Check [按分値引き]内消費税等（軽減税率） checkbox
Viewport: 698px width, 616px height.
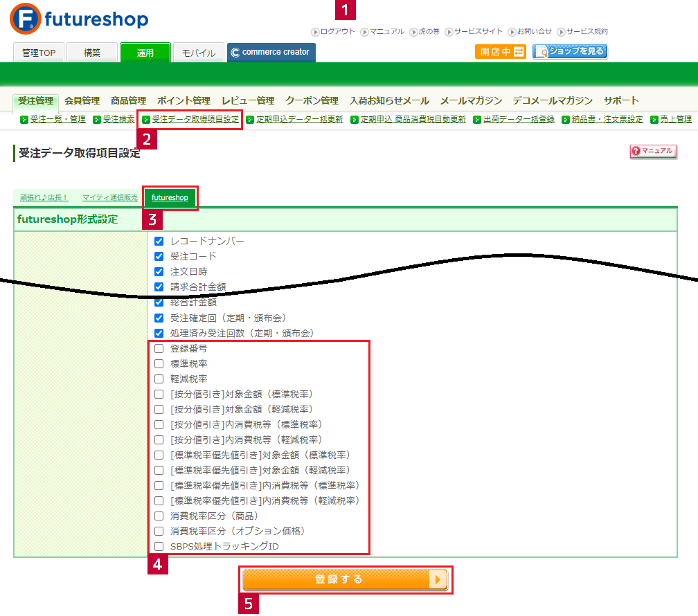159,440
